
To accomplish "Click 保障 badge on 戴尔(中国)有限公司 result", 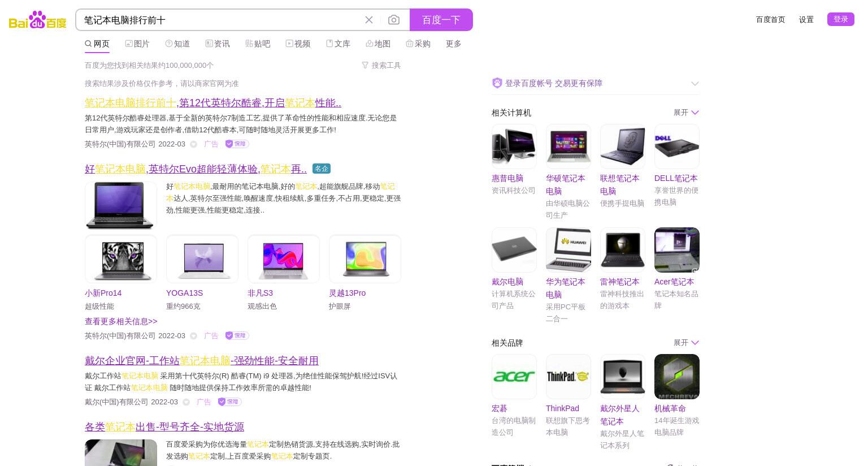I will [x=229, y=402].
